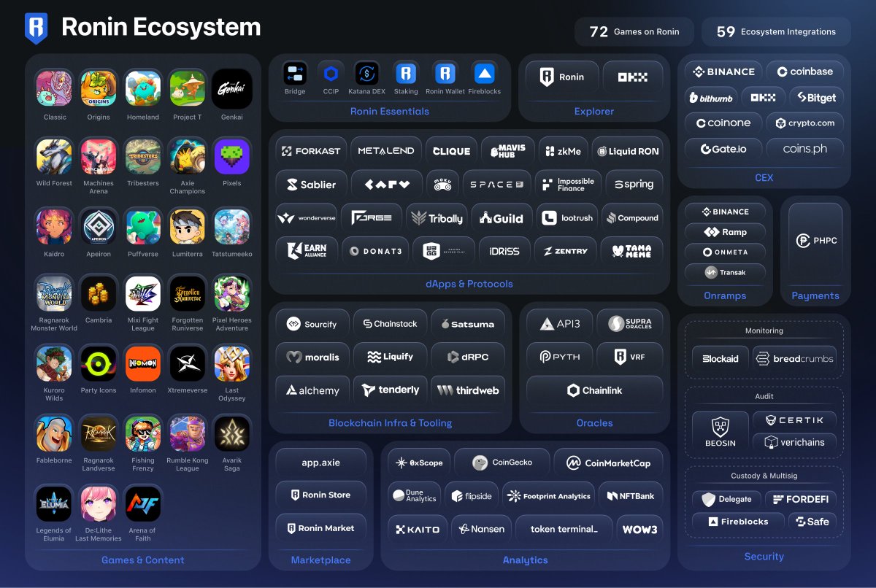Select the Wild Forest game icon

click(55, 156)
